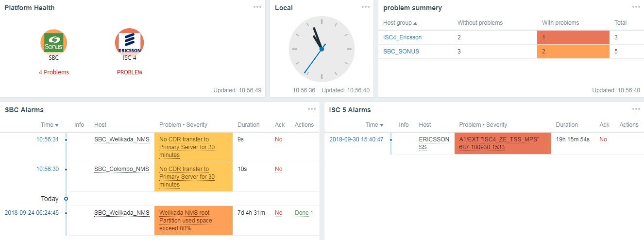Open the 10:56:31 alarm timestamp
This screenshot has height=240, width=644.
click(47, 139)
